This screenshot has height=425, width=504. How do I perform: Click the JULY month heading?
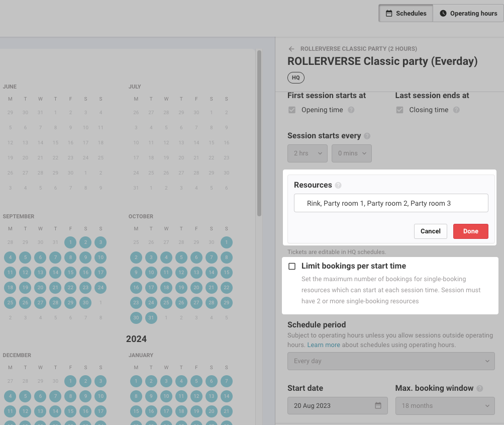click(135, 87)
